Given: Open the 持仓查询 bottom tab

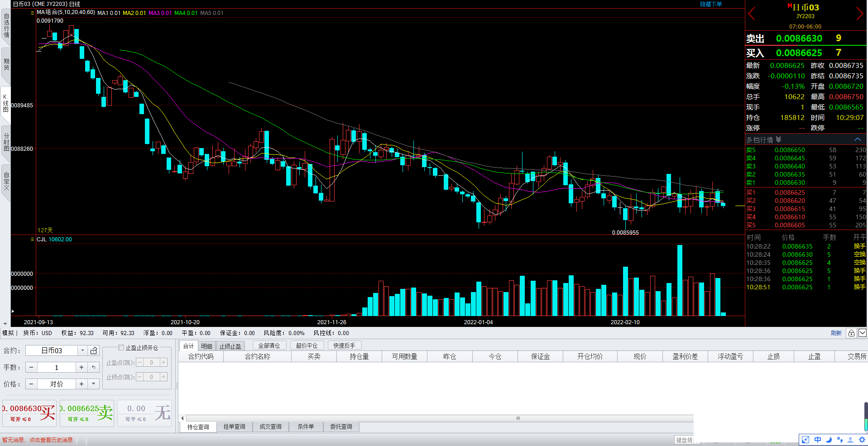Looking at the screenshot, I should [198, 427].
